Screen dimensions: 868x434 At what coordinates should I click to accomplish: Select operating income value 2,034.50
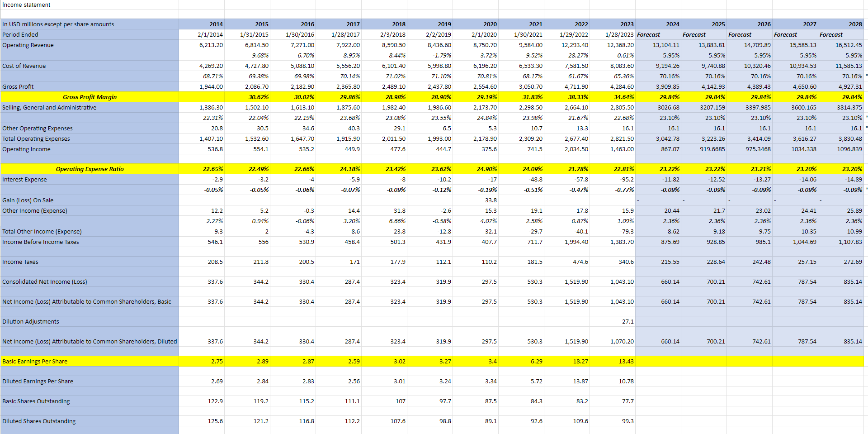click(x=567, y=149)
